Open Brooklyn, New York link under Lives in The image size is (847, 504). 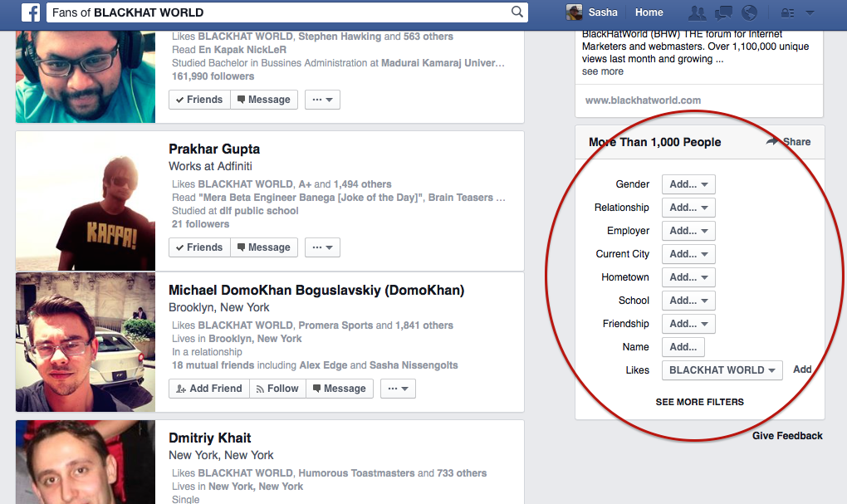coord(255,339)
